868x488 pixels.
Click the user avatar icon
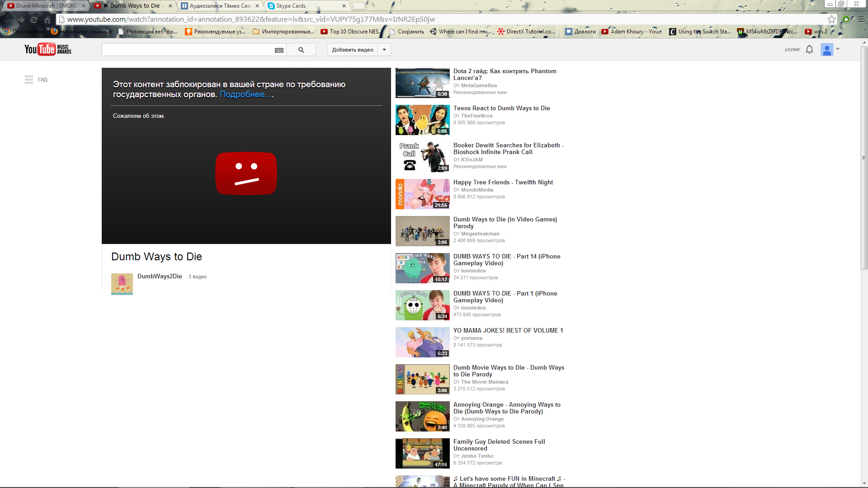[826, 49]
